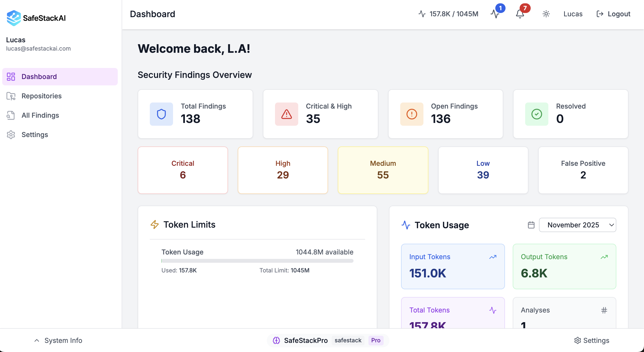This screenshot has height=352, width=644.
Task: Switch to the Repositories section
Action: [x=41, y=96]
